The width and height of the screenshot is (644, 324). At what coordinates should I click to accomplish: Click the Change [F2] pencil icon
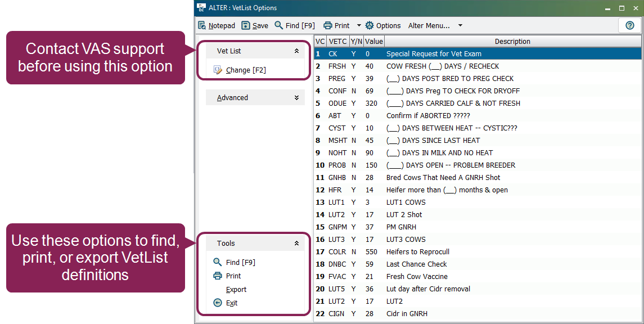point(218,70)
